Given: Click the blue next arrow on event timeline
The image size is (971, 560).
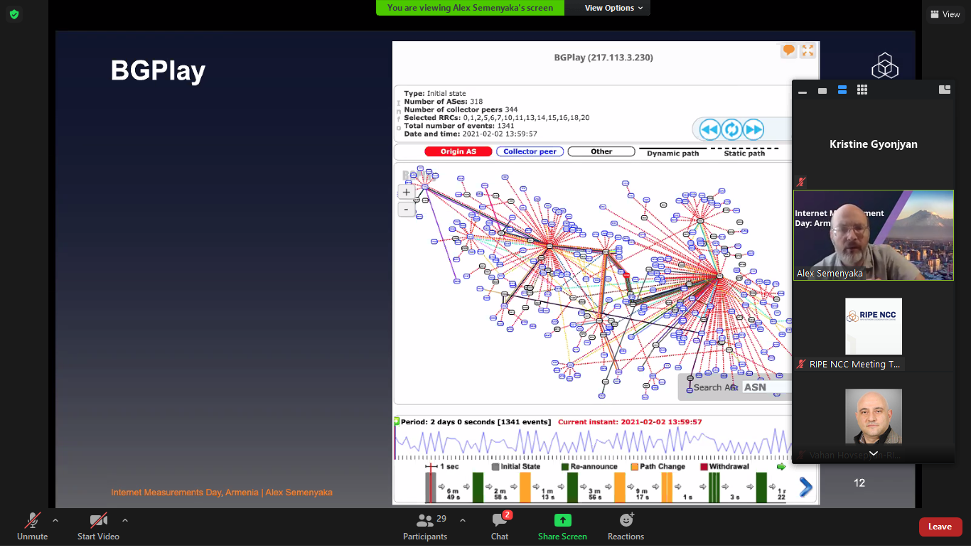Looking at the screenshot, I should coord(805,487).
